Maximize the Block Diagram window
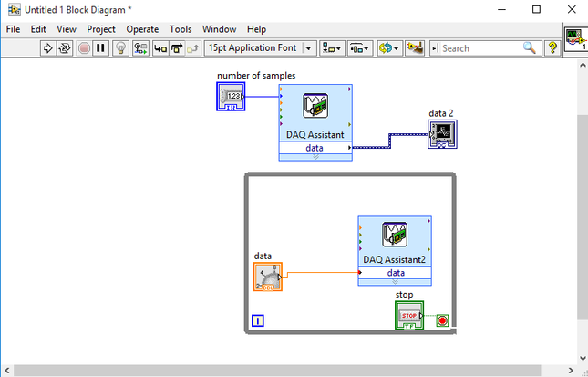This screenshot has height=377, width=588. [x=536, y=10]
